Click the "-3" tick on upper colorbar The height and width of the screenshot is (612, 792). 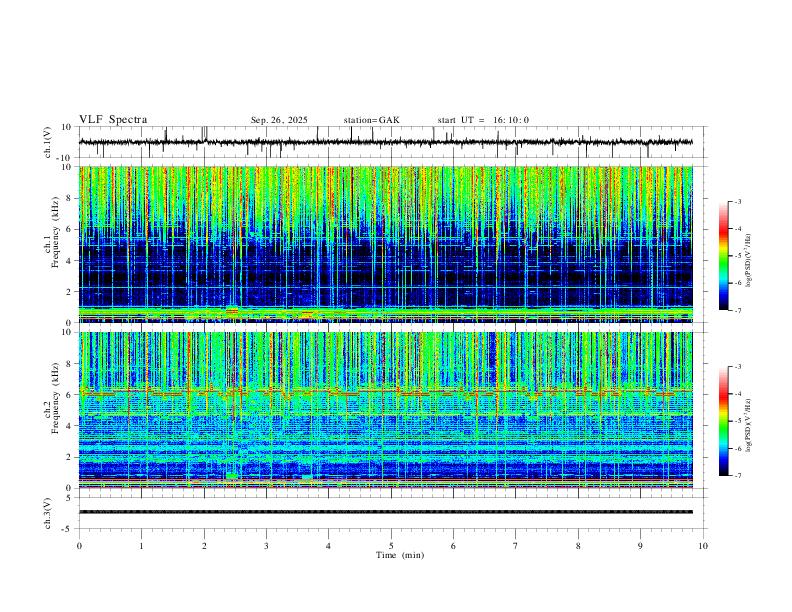738,201
